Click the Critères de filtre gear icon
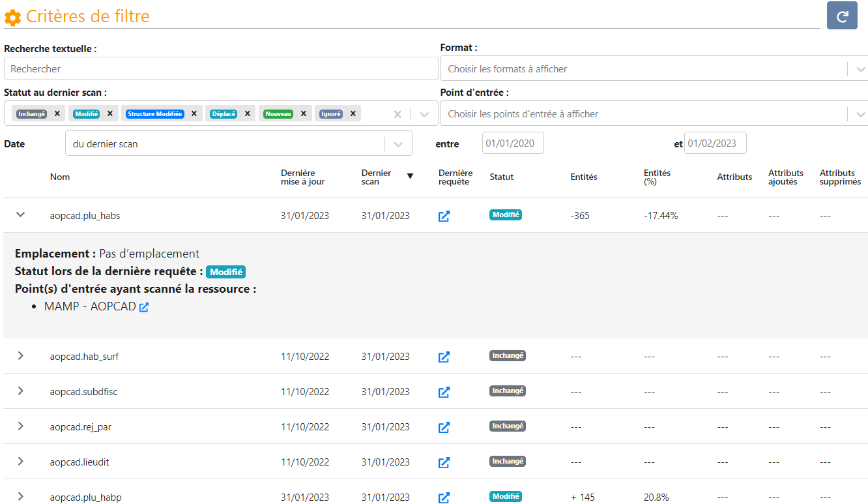The height and width of the screenshot is (504, 868). click(x=12, y=18)
